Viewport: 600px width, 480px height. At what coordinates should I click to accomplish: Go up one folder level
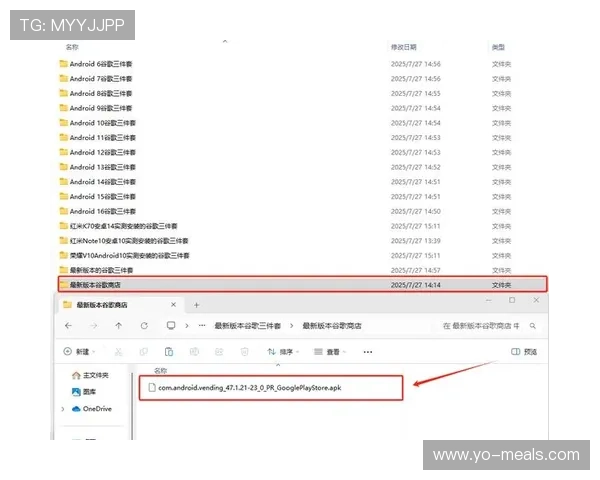pos(119,326)
